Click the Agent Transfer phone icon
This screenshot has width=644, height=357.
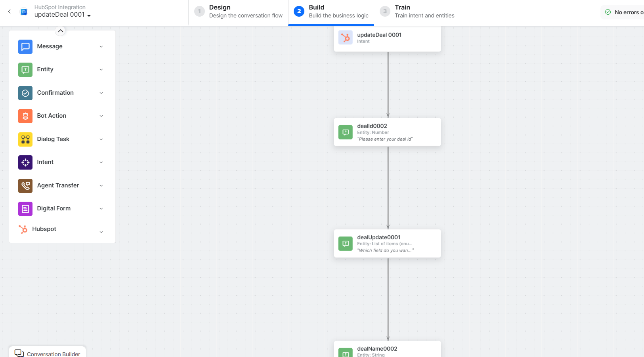25,186
